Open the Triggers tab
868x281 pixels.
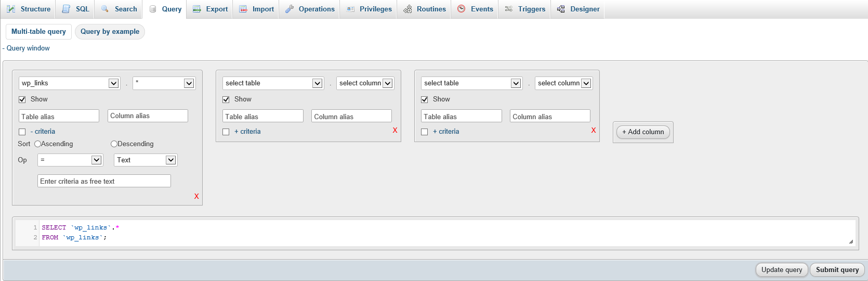coord(525,9)
